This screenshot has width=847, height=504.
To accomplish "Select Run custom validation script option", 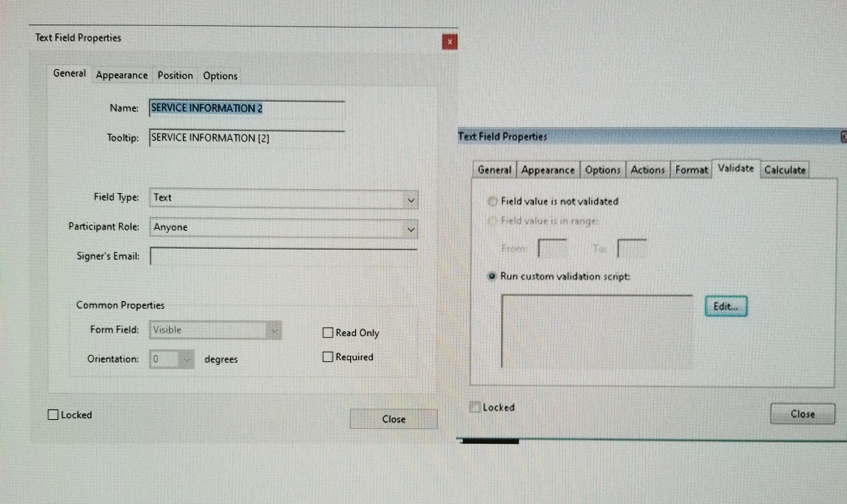I will pos(491,276).
